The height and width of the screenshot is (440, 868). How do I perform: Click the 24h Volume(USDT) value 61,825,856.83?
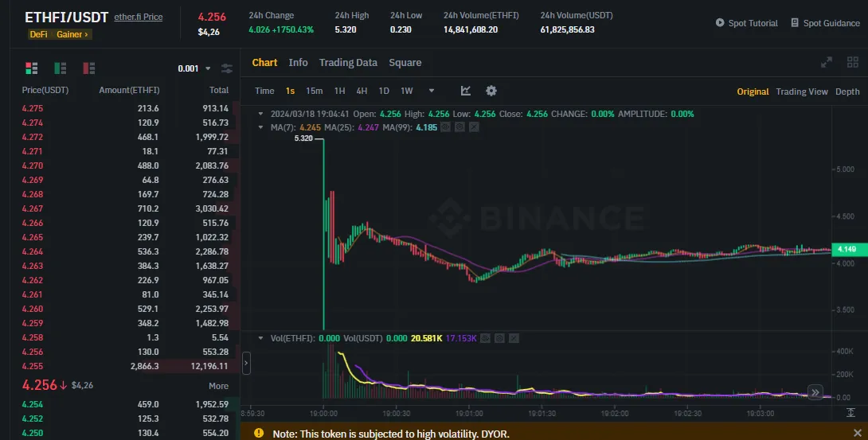[568, 30]
